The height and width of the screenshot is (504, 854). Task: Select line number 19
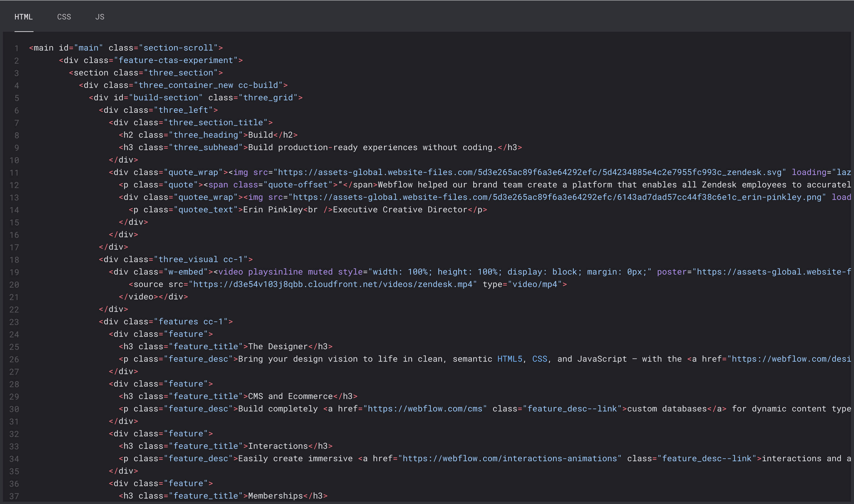pos(14,272)
